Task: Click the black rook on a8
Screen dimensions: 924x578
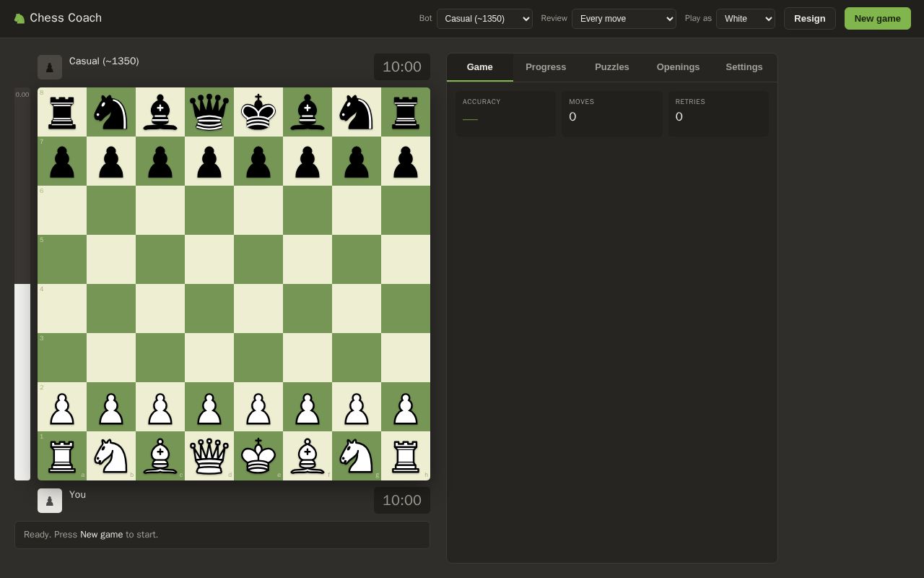Action: coord(62,112)
